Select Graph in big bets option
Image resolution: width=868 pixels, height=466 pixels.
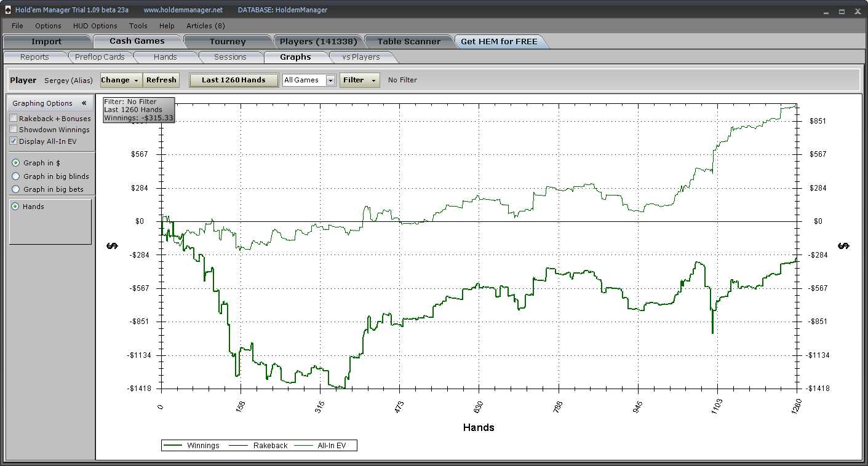[16, 189]
